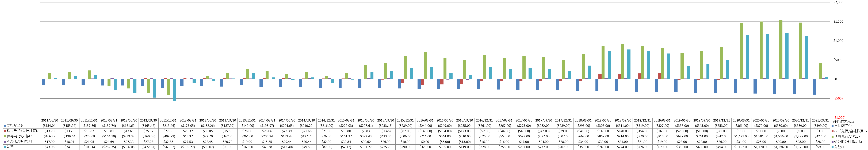Select the cell showing $0.00

tap(425, 142)
